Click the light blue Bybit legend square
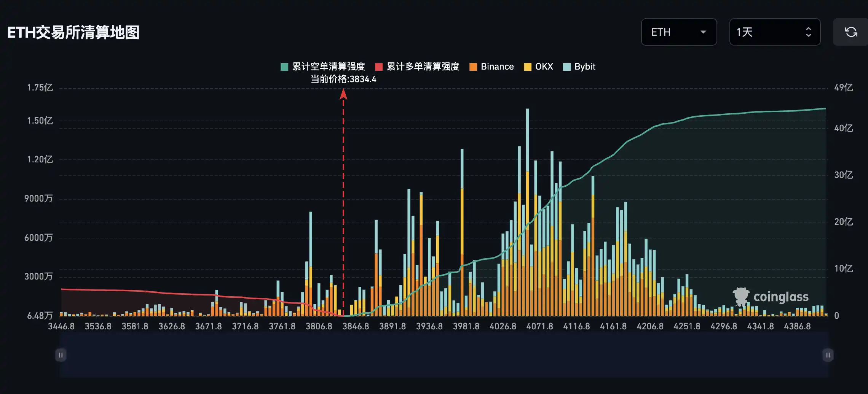The height and width of the screenshot is (394, 868). coord(567,67)
